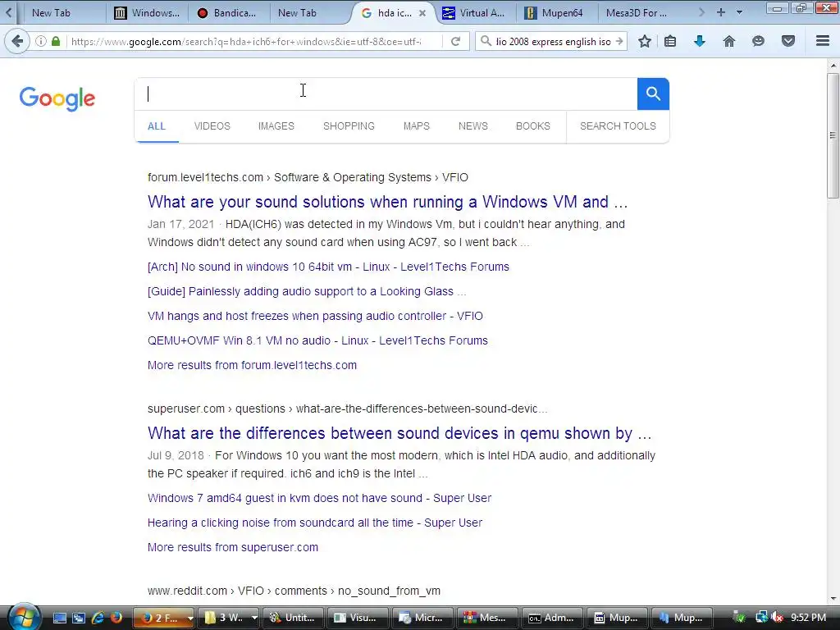Click the Google logo
The width and height of the screenshot is (840, 630).
57,98
